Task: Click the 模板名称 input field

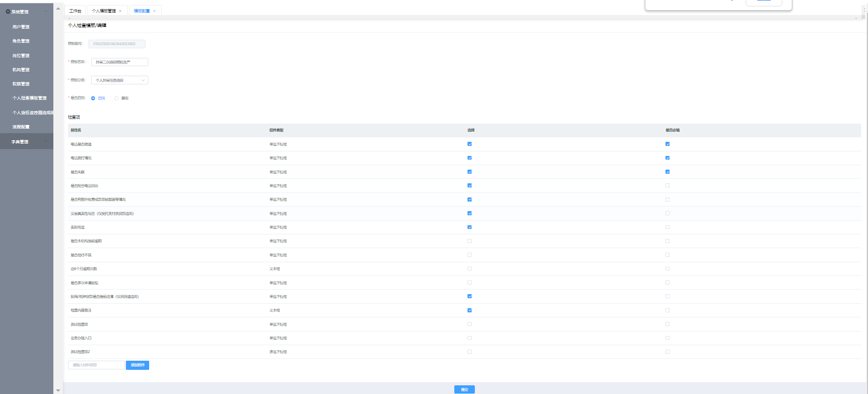Action: tap(120, 62)
